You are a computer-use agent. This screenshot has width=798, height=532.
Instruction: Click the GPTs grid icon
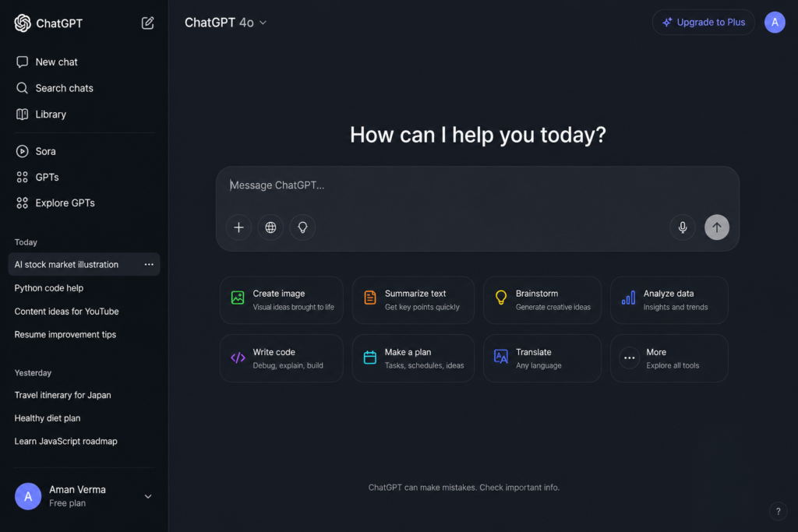[22, 177]
